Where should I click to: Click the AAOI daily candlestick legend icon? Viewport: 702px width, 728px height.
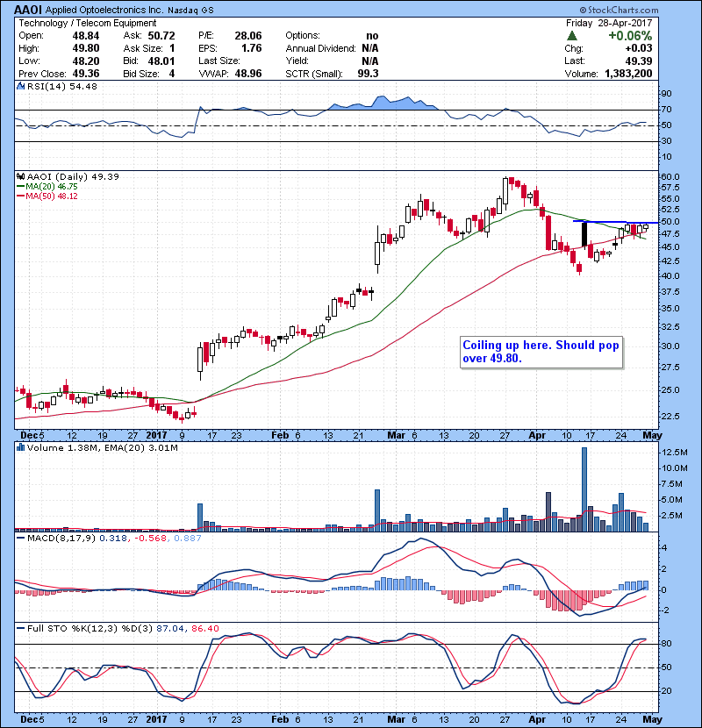[x=20, y=177]
